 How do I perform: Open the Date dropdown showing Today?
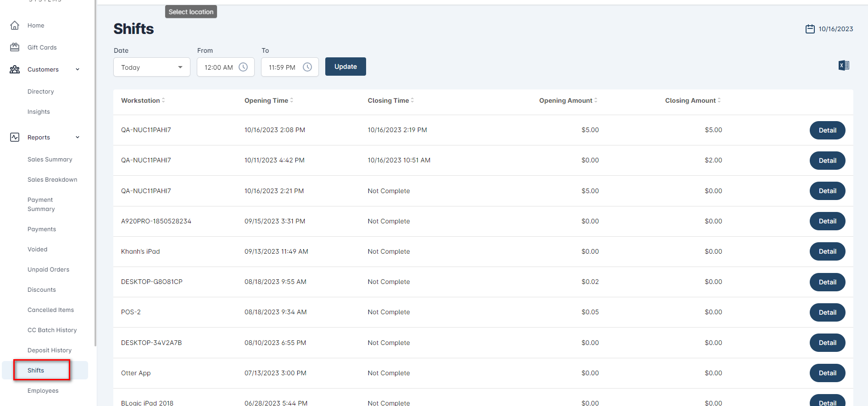click(x=151, y=67)
